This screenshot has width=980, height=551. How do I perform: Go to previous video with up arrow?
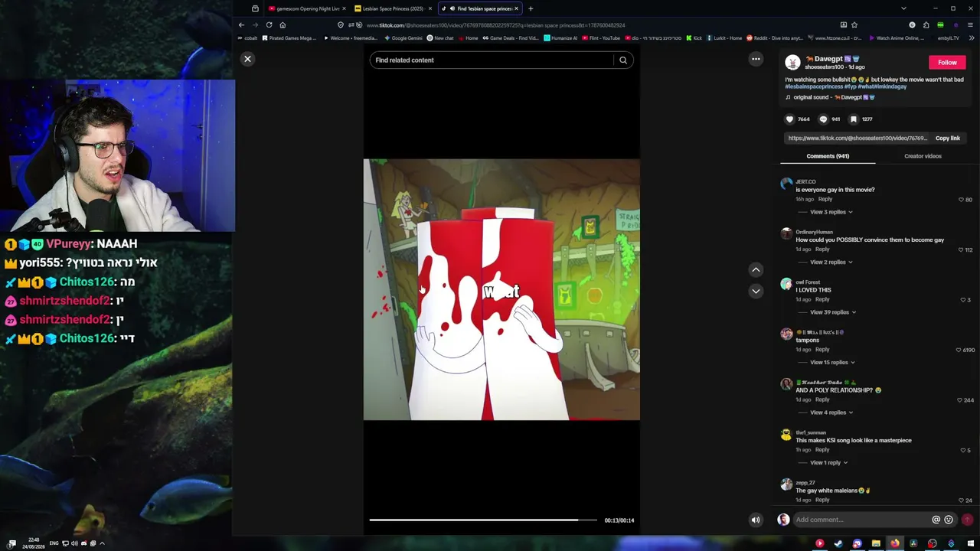pyautogui.click(x=756, y=269)
